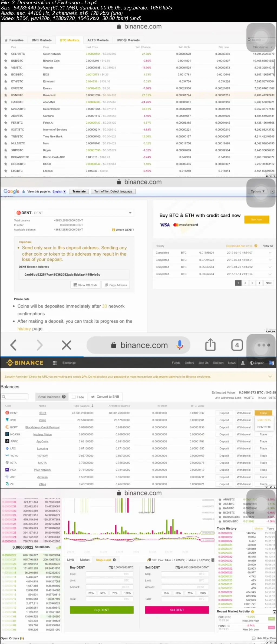The image size is (277, 644).
Task: Open the USD$ Markets tab
Action: (x=128, y=40)
